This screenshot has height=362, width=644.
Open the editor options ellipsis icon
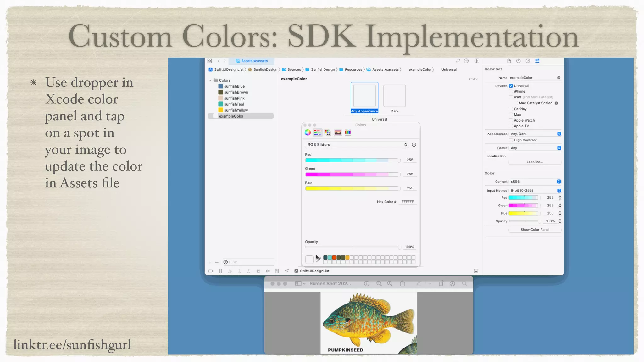coord(466,61)
